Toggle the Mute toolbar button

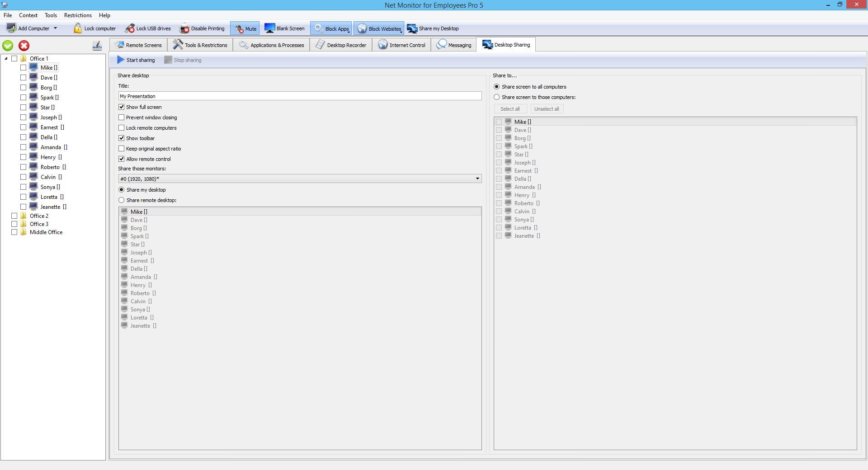point(245,28)
